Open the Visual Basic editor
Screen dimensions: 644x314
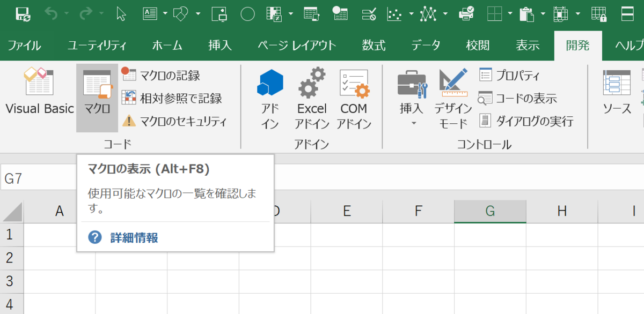click(x=39, y=92)
